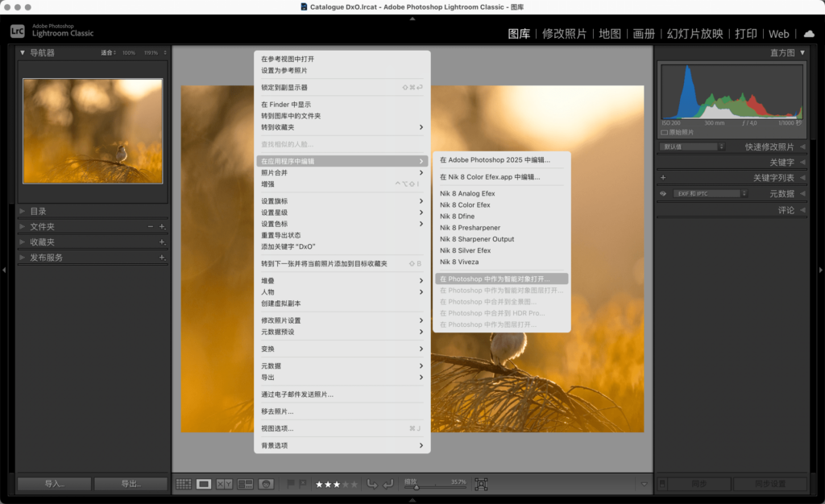Rotate photo counter-clockwise in the toolbar
Screen dimensions: 825x504
pyautogui.click(x=372, y=484)
